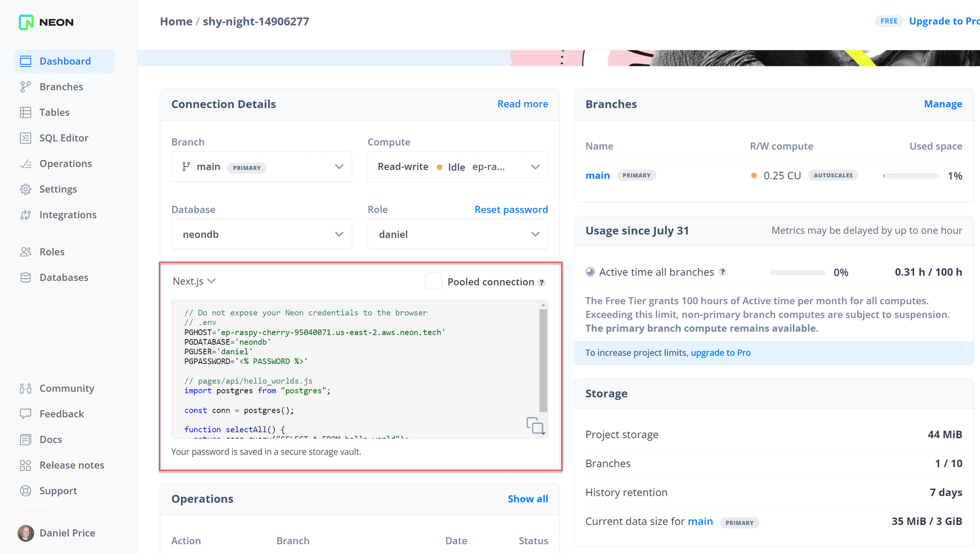
Task: Click shy-night-14906277 project breadcrumb
Action: [x=256, y=21]
